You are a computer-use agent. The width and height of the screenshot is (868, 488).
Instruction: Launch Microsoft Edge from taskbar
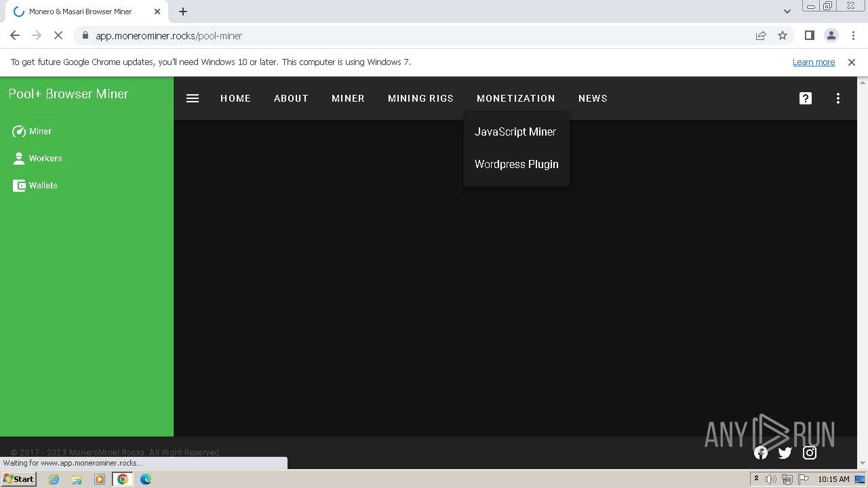tap(146, 479)
